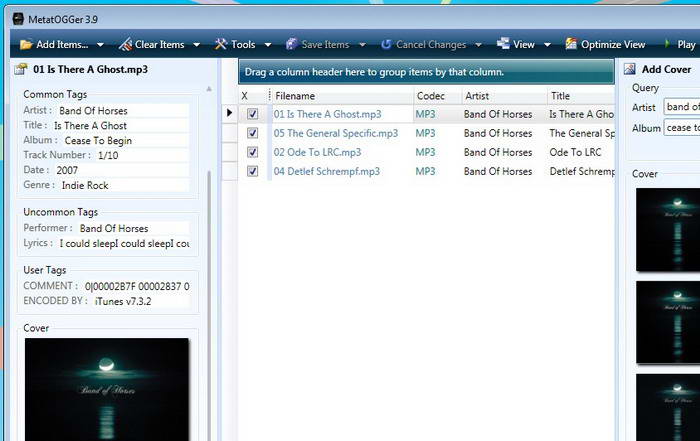Open the Tools dropdown arrow

click(268, 45)
